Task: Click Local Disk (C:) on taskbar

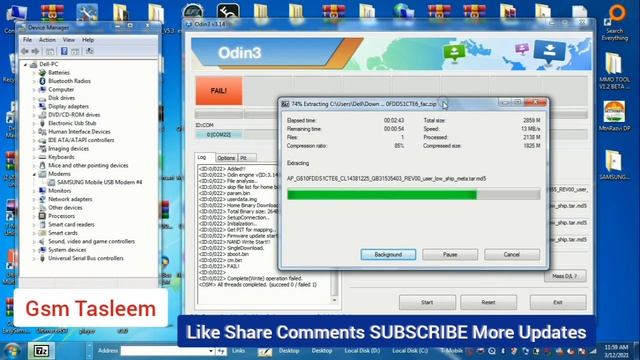Action: 410,351
